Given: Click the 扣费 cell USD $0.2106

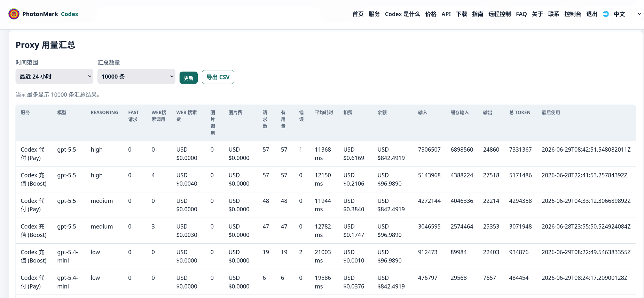Looking at the screenshot, I should tap(354, 179).
